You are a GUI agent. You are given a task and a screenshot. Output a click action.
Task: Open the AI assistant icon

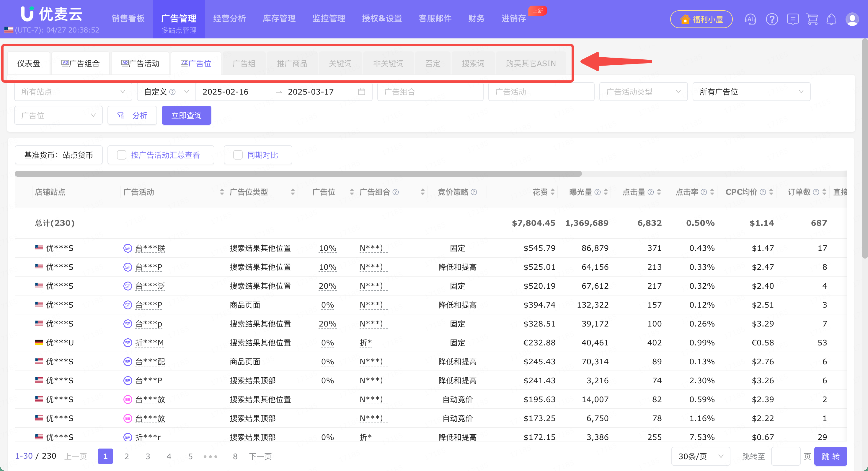750,19
